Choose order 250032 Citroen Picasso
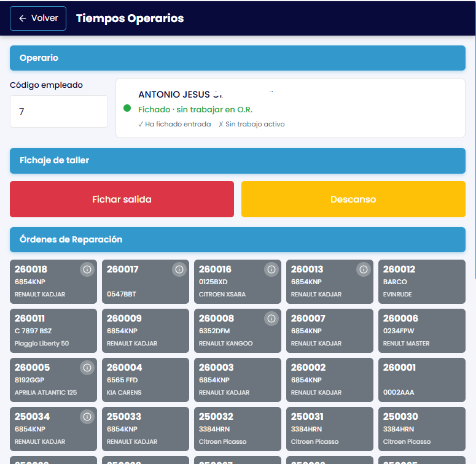This screenshot has height=464, width=476. (238, 429)
